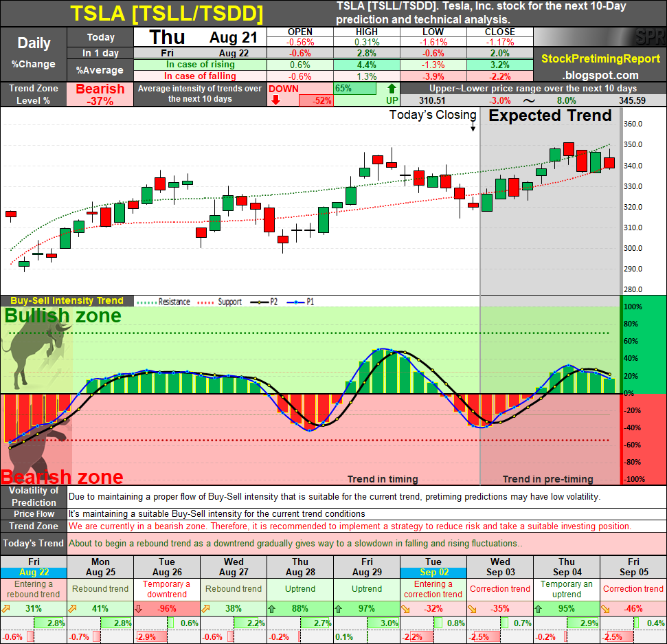
Task: Click the Sep 04 95% intensity cell
Action: tap(567, 609)
